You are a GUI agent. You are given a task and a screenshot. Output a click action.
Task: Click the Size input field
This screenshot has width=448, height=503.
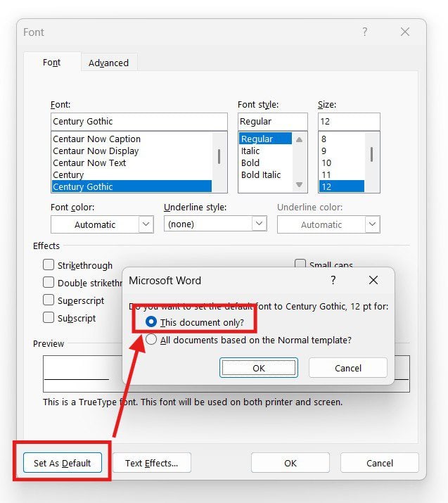point(349,121)
